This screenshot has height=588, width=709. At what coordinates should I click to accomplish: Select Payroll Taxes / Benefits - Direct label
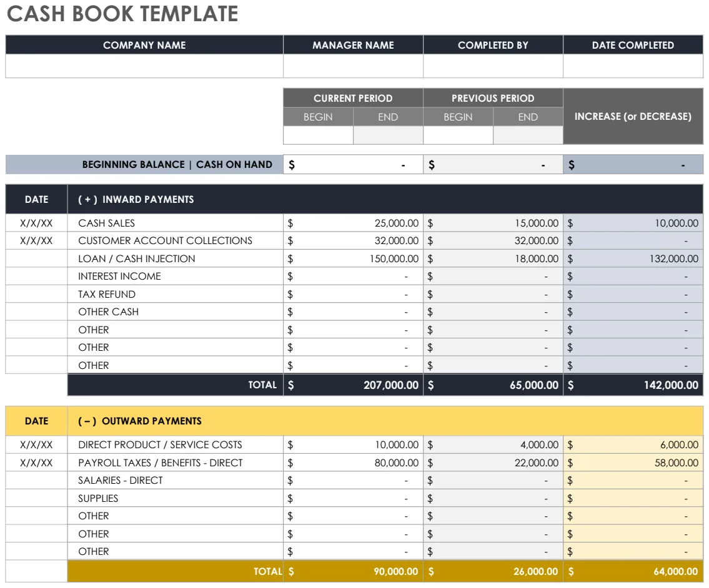(x=161, y=463)
